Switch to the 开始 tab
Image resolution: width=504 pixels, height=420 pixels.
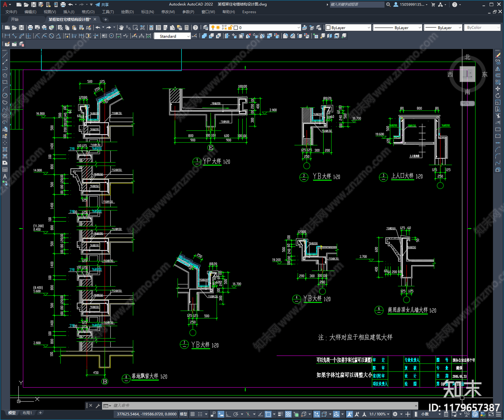pos(15,20)
